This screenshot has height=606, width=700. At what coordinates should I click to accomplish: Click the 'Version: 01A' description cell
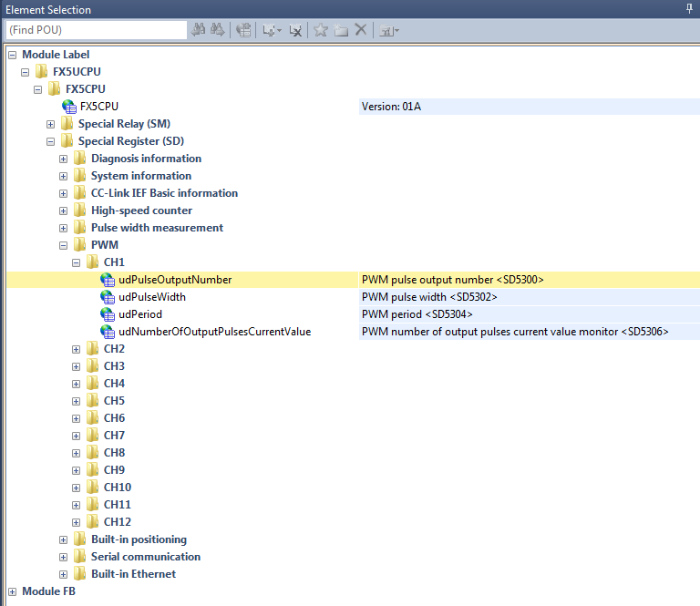click(530, 107)
